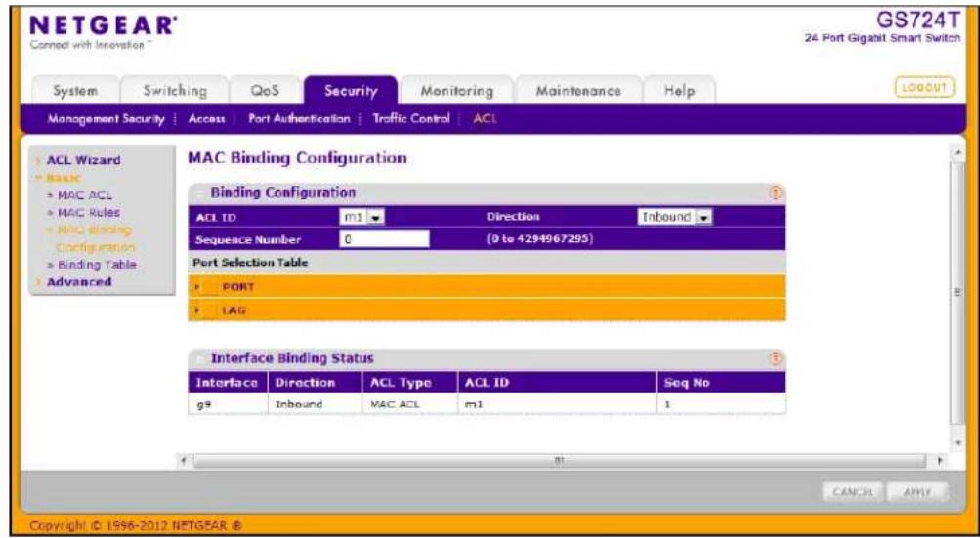Click the NETGEAR logo
This screenshot has height=538, width=980.
click(102, 26)
